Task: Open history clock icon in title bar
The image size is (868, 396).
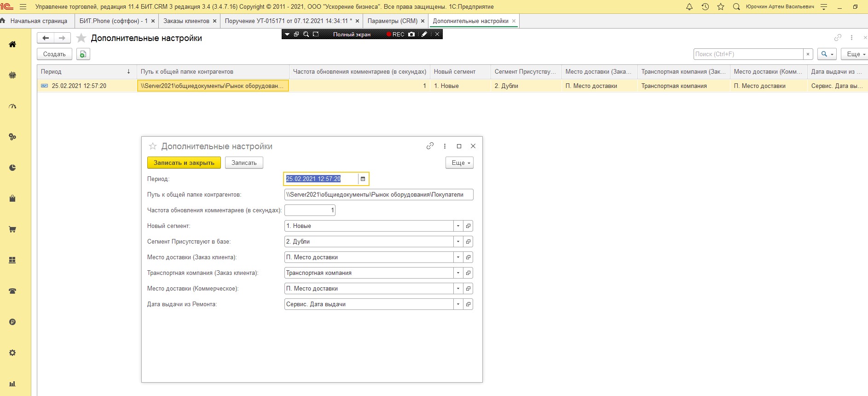Action: click(x=705, y=7)
